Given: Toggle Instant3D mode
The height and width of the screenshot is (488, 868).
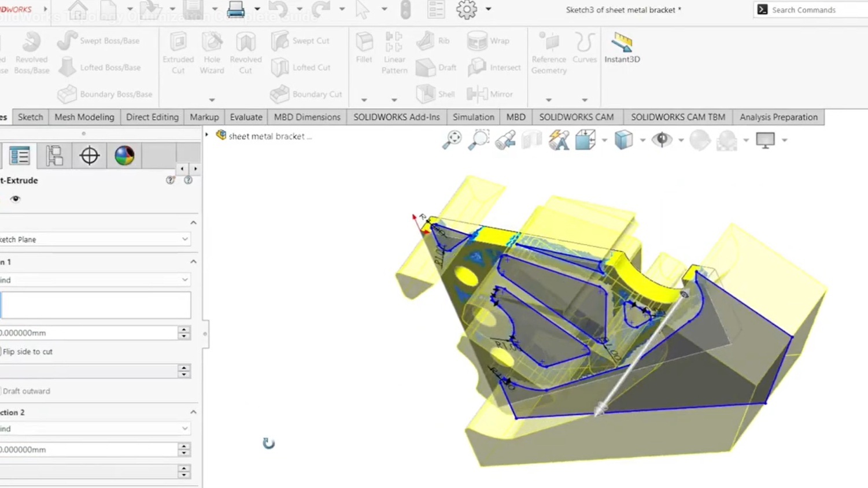Looking at the screenshot, I should tap(622, 47).
